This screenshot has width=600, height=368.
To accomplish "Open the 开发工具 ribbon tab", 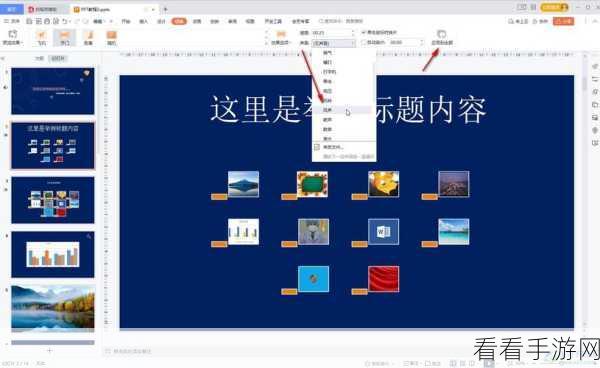I will (273, 21).
